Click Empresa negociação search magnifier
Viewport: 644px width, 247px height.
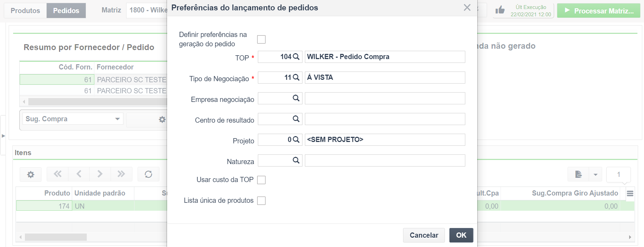(296, 98)
